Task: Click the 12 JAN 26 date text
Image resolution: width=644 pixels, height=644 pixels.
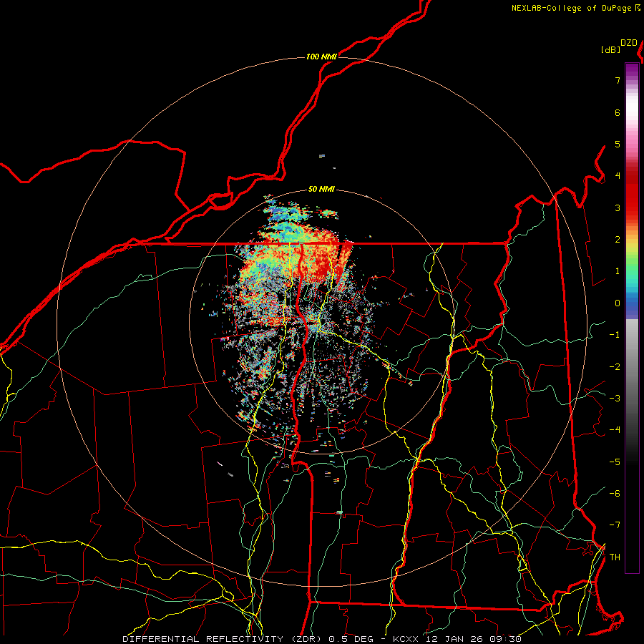Action: 455,639
